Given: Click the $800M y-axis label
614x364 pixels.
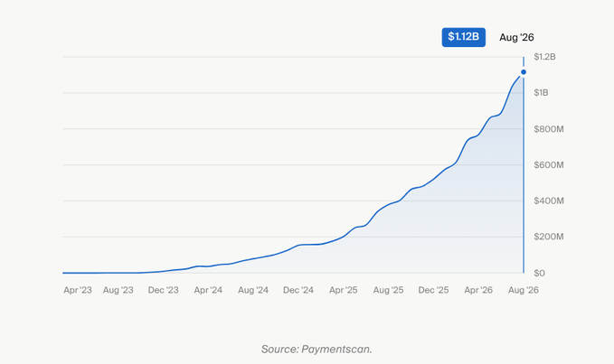Looking at the screenshot, I should [549, 129].
